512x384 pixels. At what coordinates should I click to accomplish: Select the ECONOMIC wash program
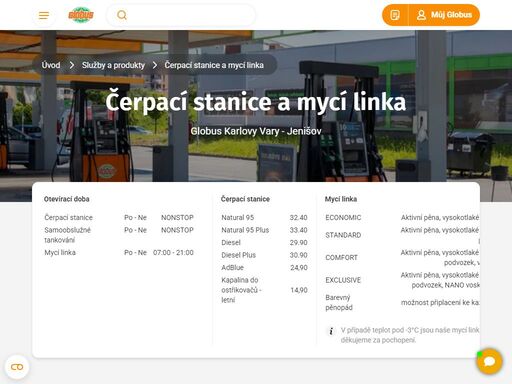(x=343, y=218)
